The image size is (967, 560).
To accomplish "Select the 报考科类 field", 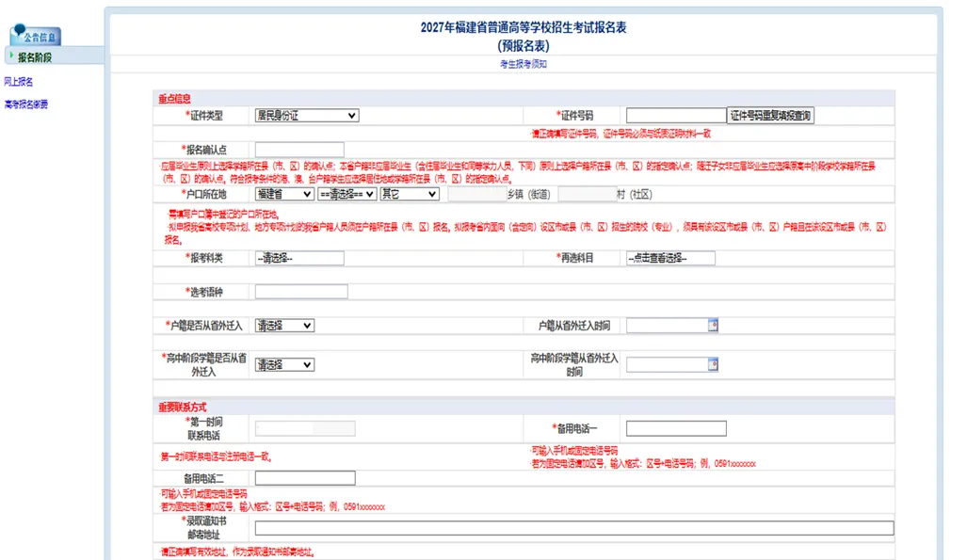I will pyautogui.click(x=299, y=259).
